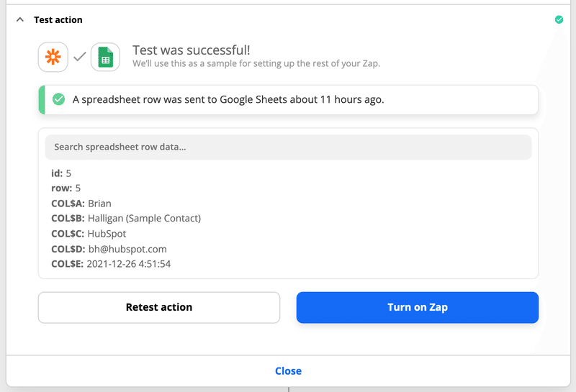
Task: Select the COL$B Halligan (Sample Contact) value
Action: 145,219
